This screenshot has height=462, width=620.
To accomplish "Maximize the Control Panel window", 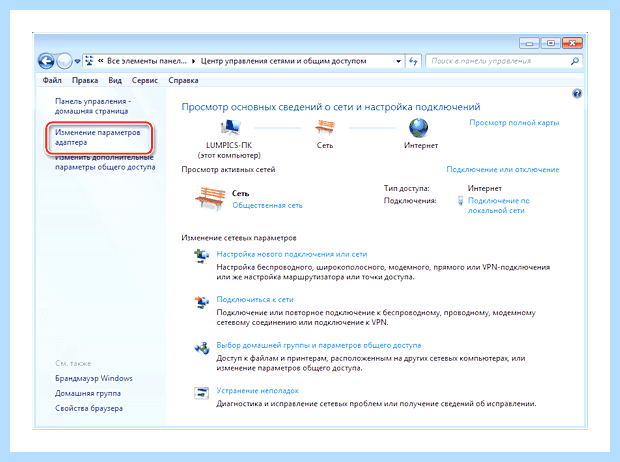I will coord(551,43).
